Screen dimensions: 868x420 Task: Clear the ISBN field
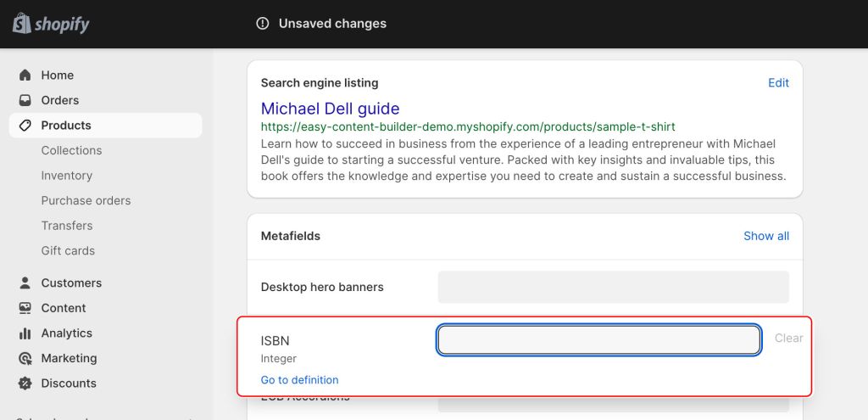[x=788, y=338]
